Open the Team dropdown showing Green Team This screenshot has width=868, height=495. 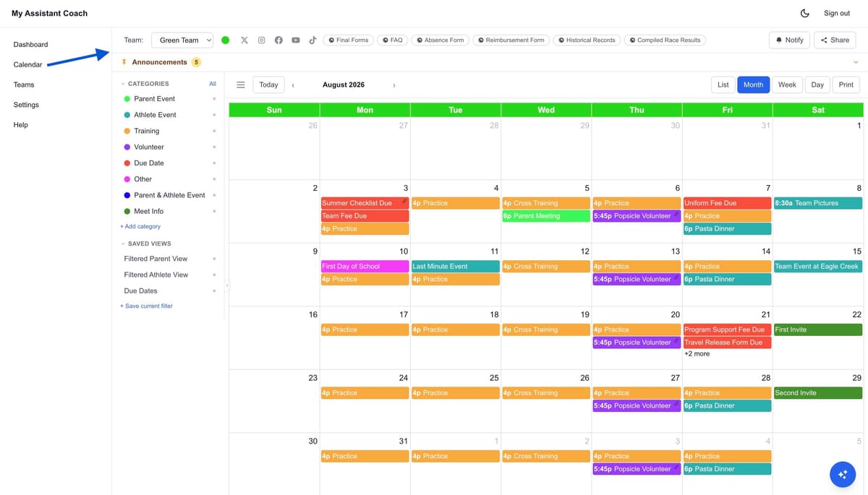[x=182, y=40]
